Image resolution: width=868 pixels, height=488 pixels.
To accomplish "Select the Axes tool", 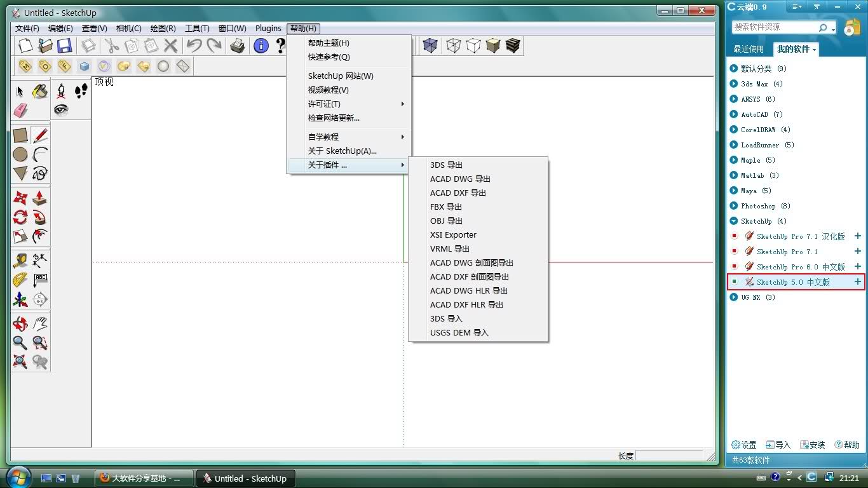I will tap(20, 299).
